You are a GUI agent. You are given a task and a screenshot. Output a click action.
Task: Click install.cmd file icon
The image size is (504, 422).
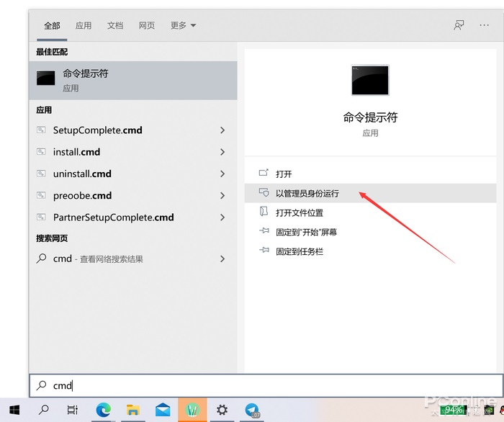coord(41,152)
